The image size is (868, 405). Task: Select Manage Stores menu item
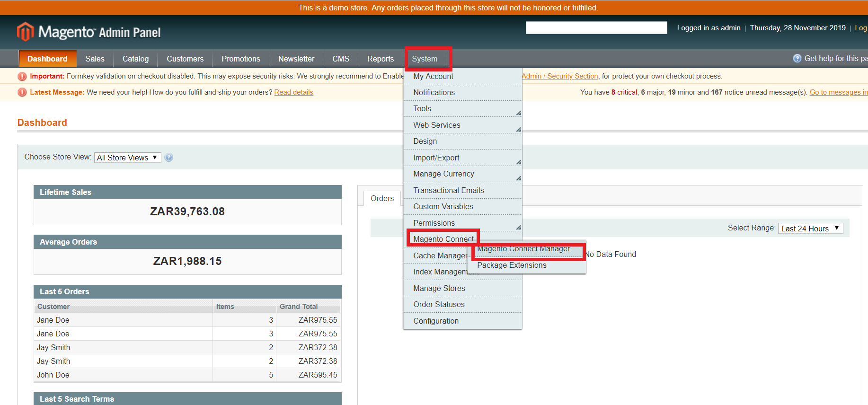(x=462, y=288)
